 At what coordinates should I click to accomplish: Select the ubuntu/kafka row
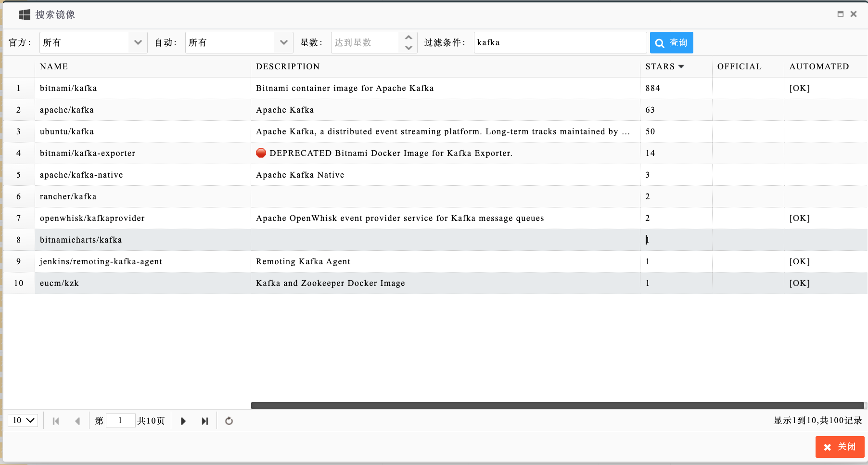[x=435, y=131]
